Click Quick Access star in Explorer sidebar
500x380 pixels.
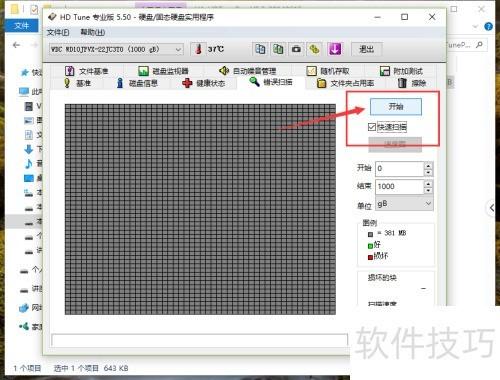[25, 72]
